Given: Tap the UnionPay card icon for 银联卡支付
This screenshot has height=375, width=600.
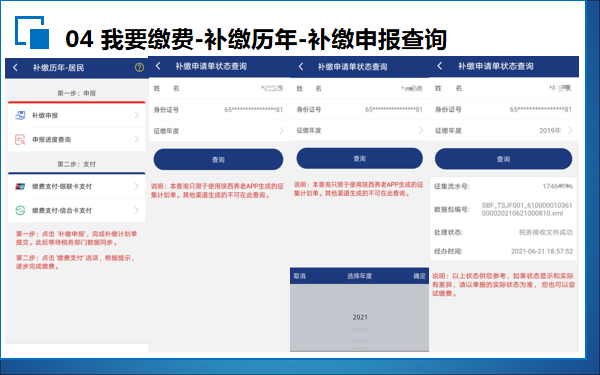Looking at the screenshot, I should (x=20, y=186).
